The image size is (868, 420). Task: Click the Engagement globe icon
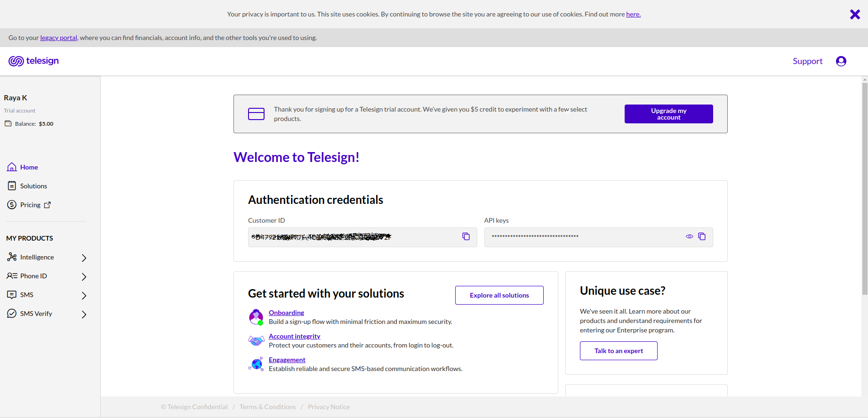(x=256, y=364)
